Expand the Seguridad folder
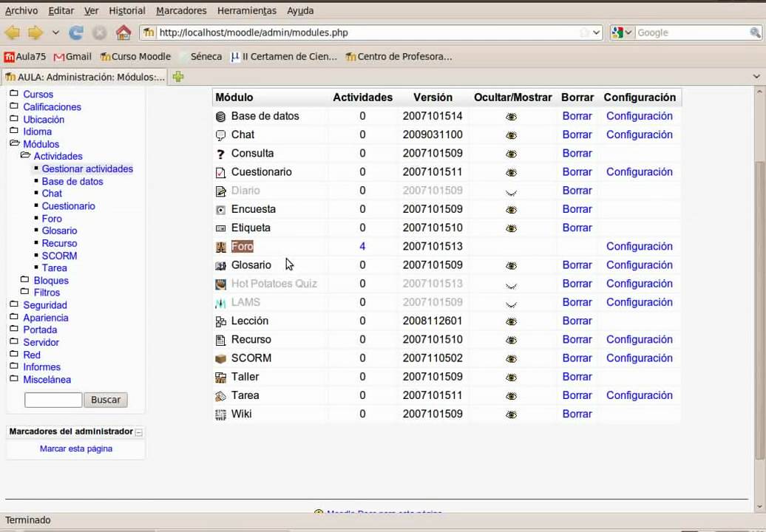This screenshot has width=766, height=532. tap(14, 304)
